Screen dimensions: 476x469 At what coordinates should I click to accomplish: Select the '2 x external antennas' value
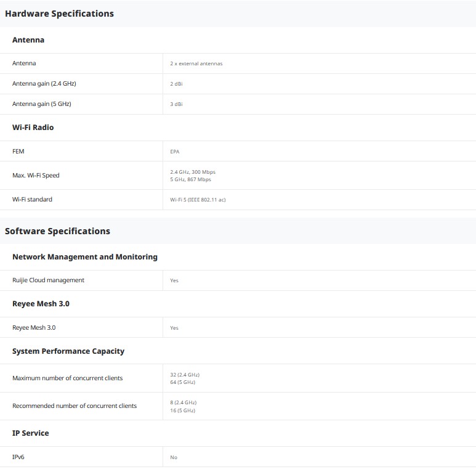tap(196, 64)
